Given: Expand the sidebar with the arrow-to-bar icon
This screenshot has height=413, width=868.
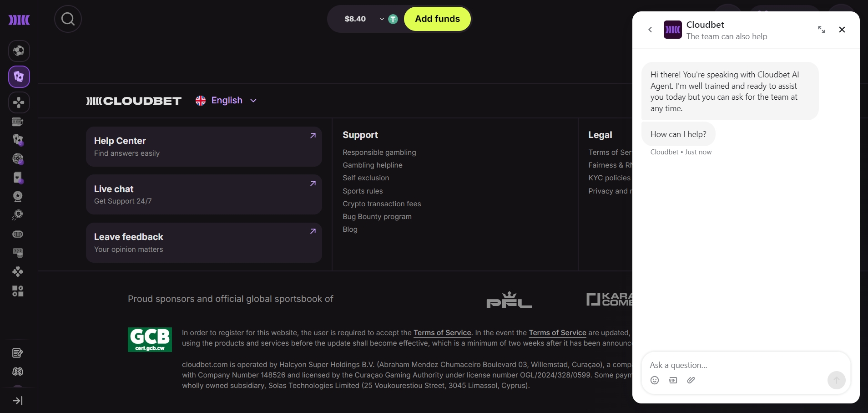Looking at the screenshot, I should [x=18, y=401].
